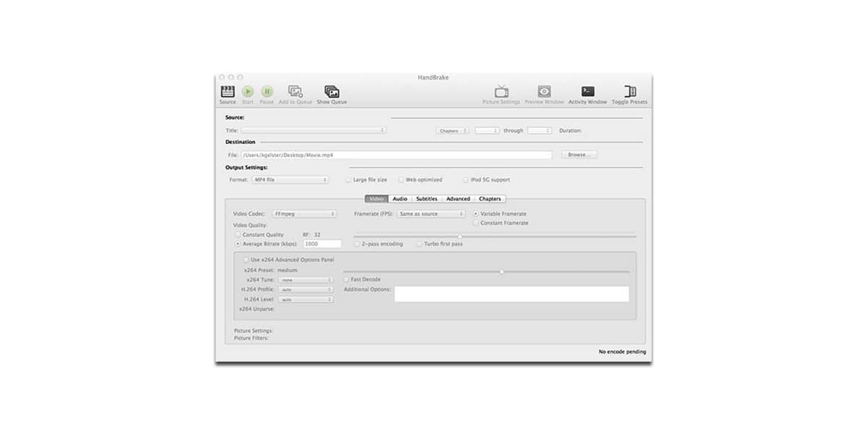Expand the Framerate (FPS) dropdown
Image resolution: width=868 pixels, height=434 pixels.
(431, 214)
